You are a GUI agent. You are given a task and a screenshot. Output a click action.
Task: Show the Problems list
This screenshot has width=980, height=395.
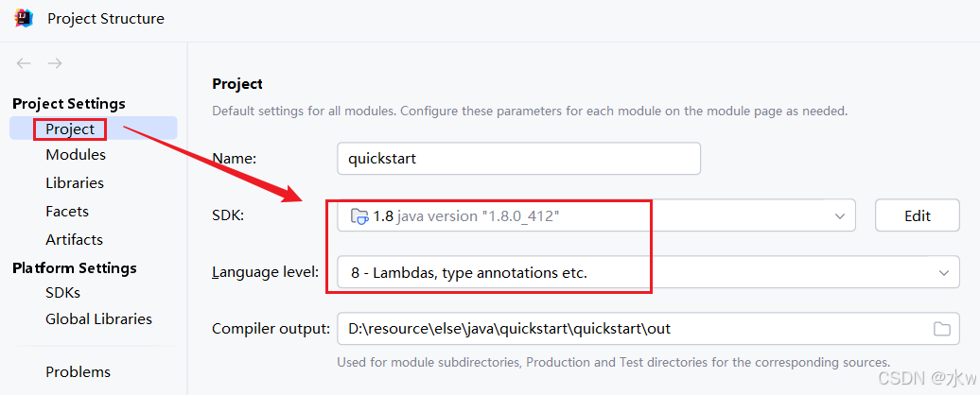[x=78, y=372]
